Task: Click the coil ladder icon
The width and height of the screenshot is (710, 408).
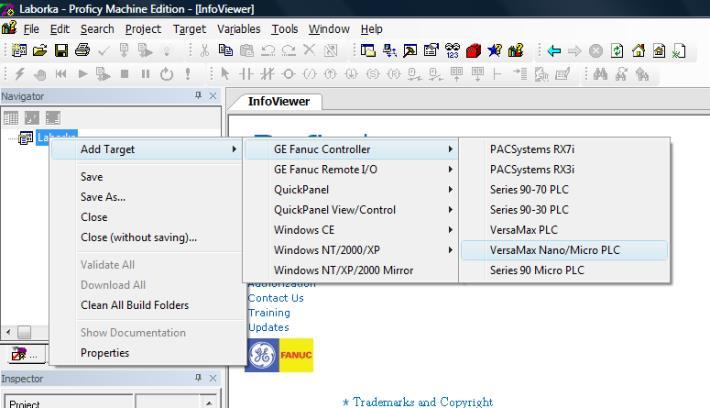Action: (288, 74)
